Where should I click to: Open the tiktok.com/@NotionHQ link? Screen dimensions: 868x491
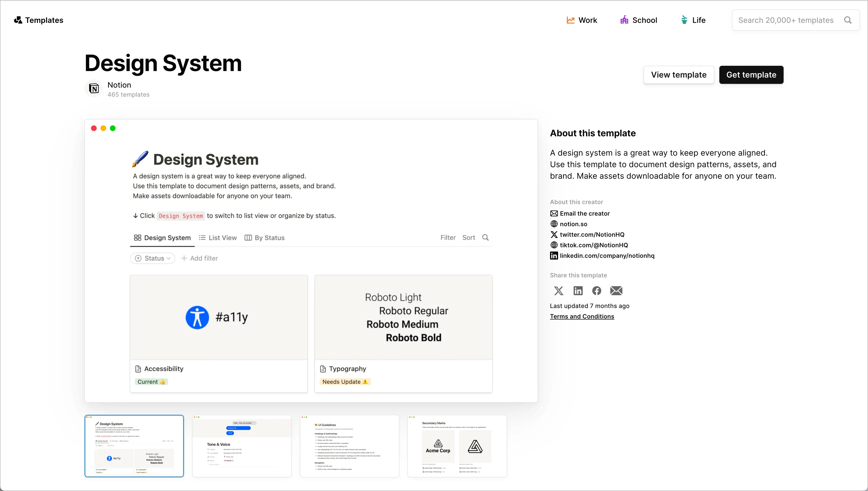pos(594,245)
